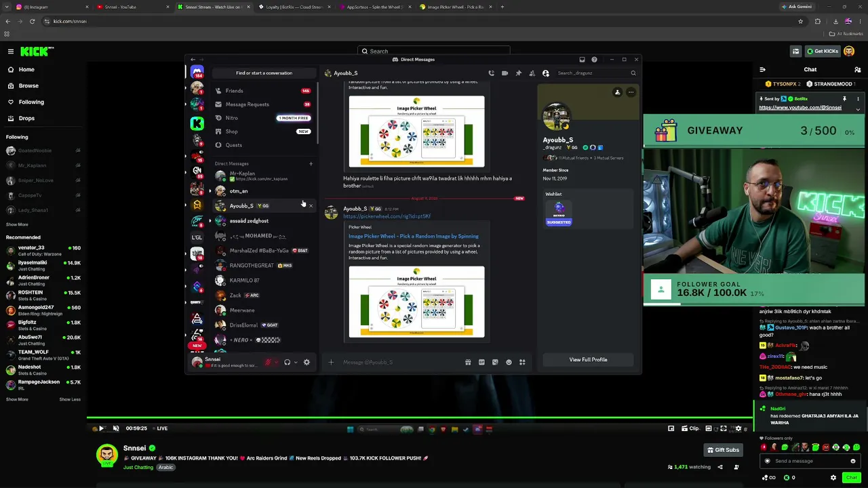The height and width of the screenshot is (488, 868).
Task: Click the Gift Subs button
Action: (x=723, y=450)
